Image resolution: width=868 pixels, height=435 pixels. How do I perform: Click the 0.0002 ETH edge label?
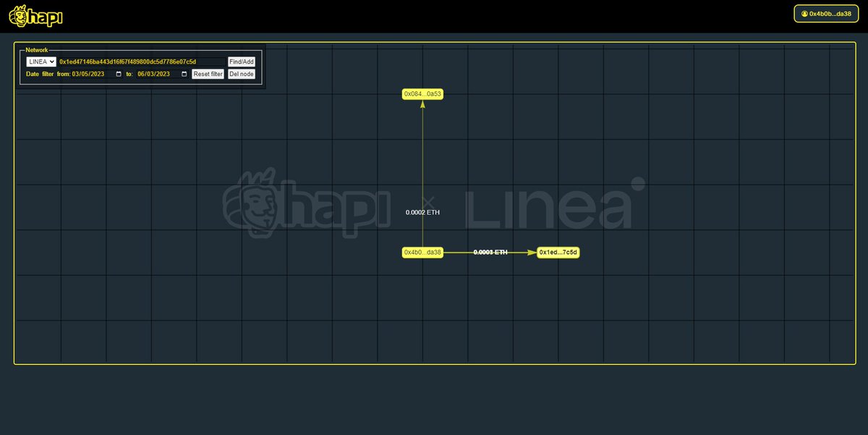[422, 213]
